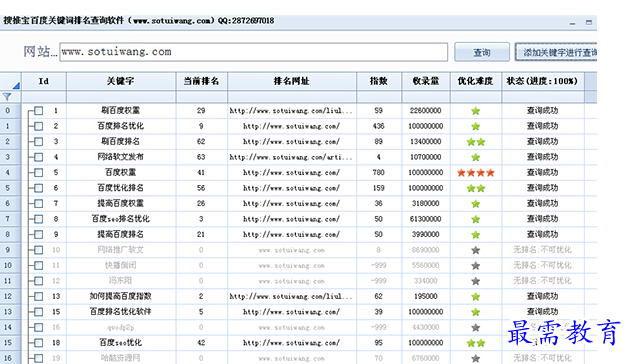The width and height of the screenshot is (629, 364).
Task: Click the 收录量 column header
Action: coord(426,81)
